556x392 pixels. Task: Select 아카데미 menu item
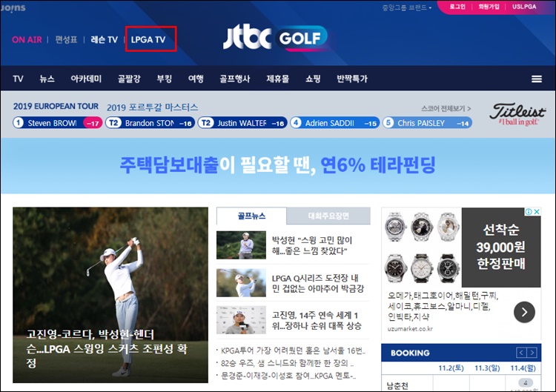pos(86,79)
